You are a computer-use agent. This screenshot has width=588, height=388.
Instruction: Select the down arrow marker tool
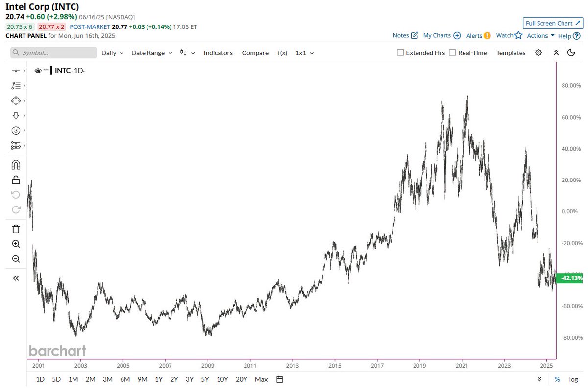15,115
